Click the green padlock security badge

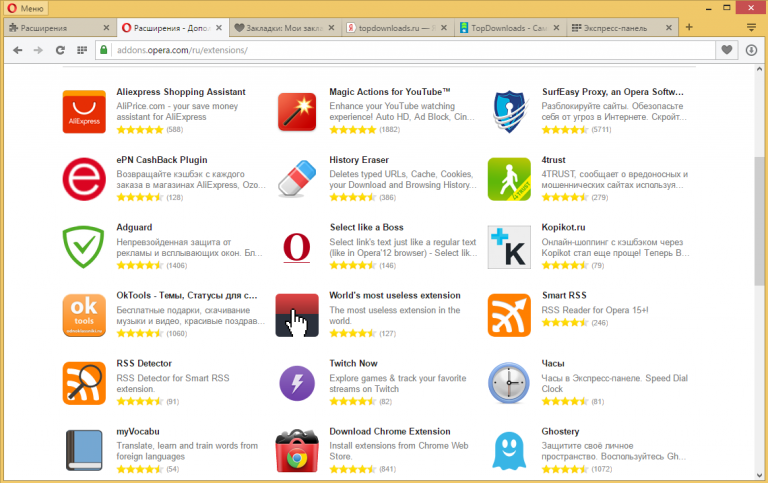pyautogui.click(x=103, y=50)
